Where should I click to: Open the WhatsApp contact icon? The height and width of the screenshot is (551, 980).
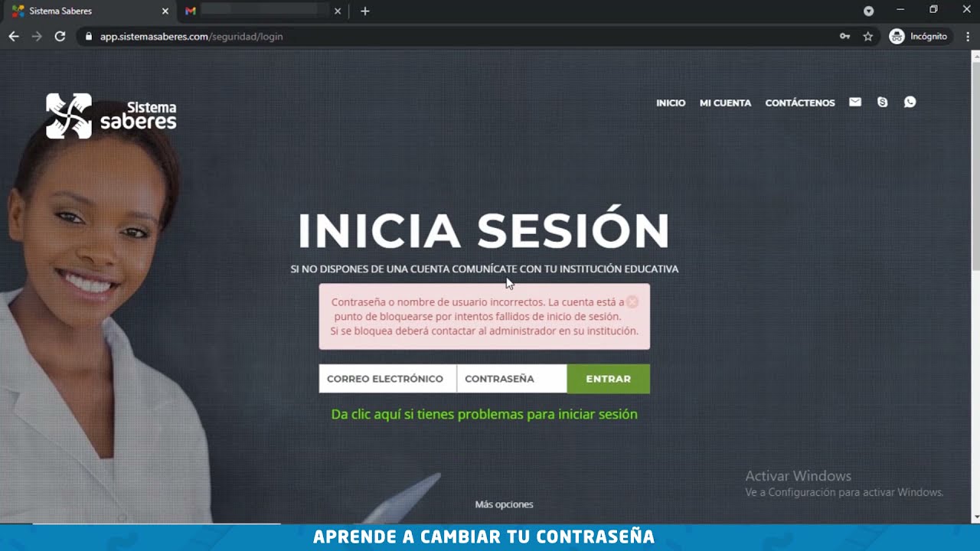[910, 103]
